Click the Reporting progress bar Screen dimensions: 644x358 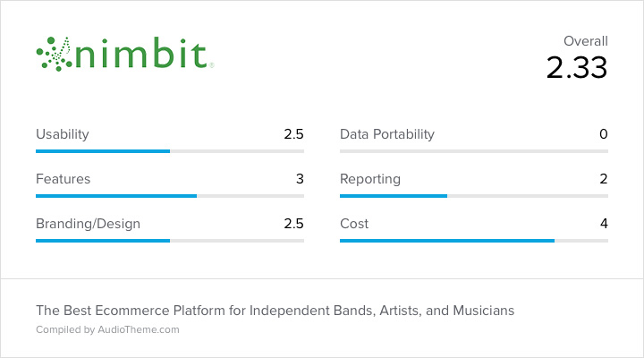click(x=474, y=196)
